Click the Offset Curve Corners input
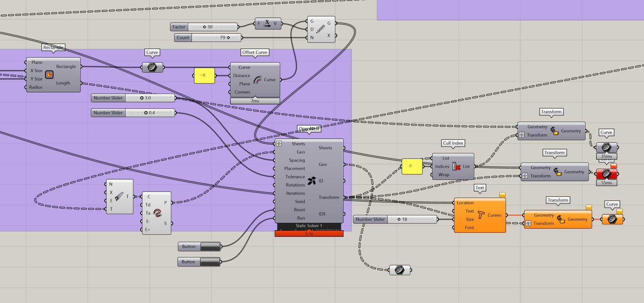The image size is (644, 303). (x=242, y=92)
